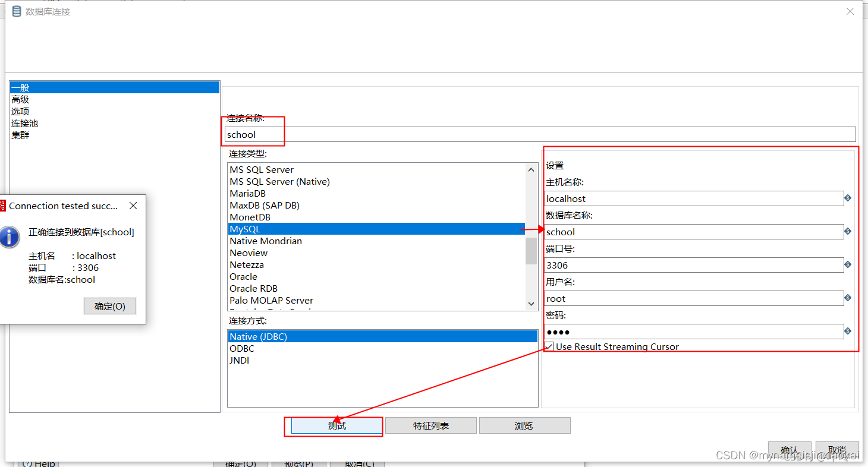This screenshot has width=868, height=467.
Task: Click scroll-up arrow of connection type list
Action: point(531,169)
